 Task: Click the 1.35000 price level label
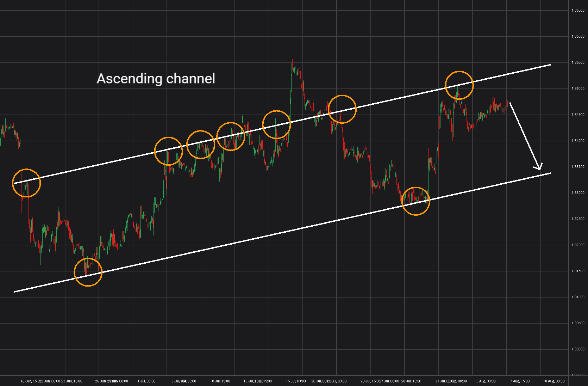(x=578, y=89)
